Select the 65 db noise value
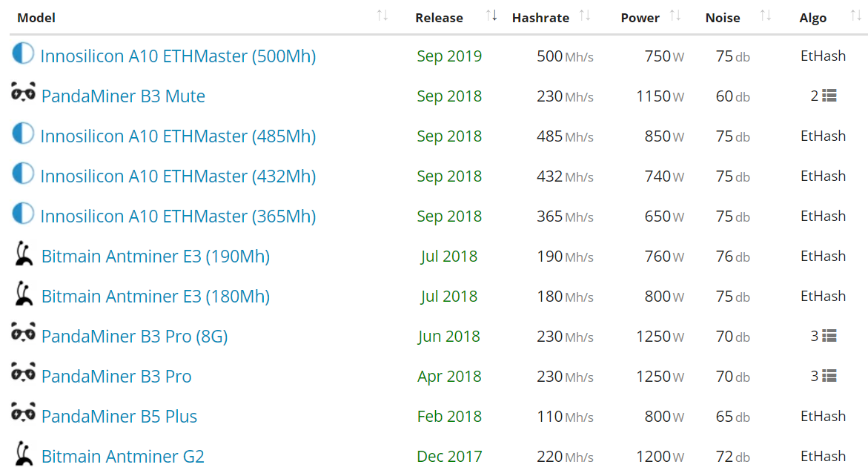 coord(733,416)
